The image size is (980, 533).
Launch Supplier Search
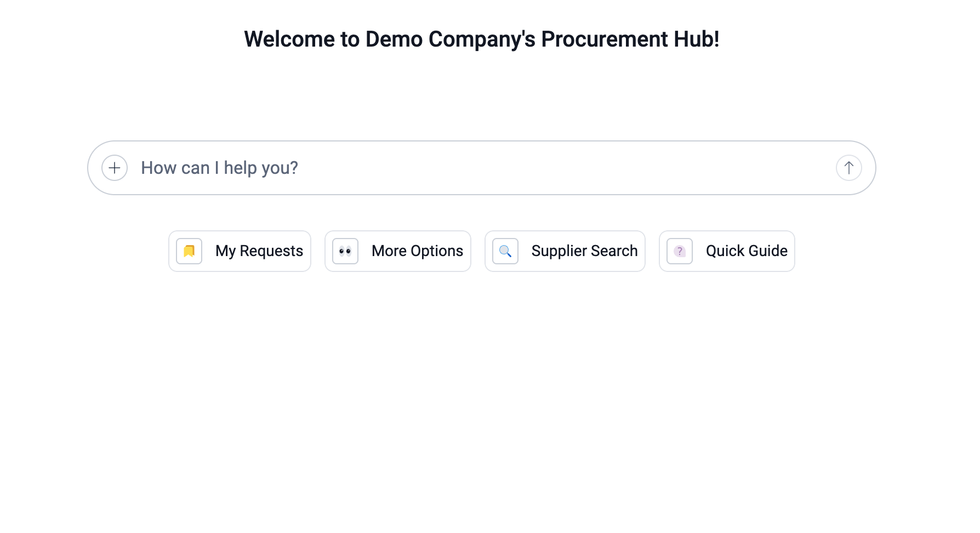[565, 251]
